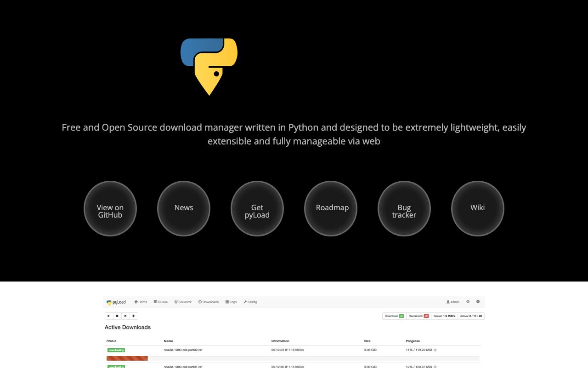Screen dimensions: 588x368
Task: Click the file name noa3d-1080-pte.part02.rar
Action: pyautogui.click(x=183, y=350)
